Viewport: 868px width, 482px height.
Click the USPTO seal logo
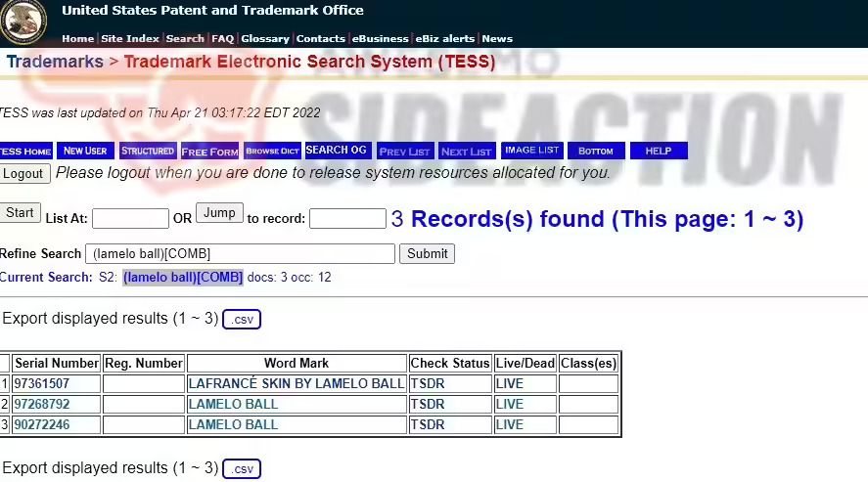[23, 22]
